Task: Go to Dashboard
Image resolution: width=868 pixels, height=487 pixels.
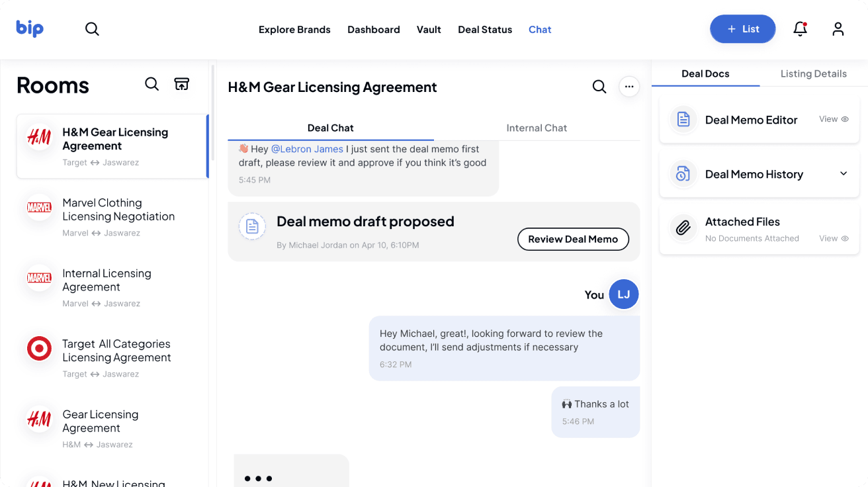Action: [x=374, y=30]
